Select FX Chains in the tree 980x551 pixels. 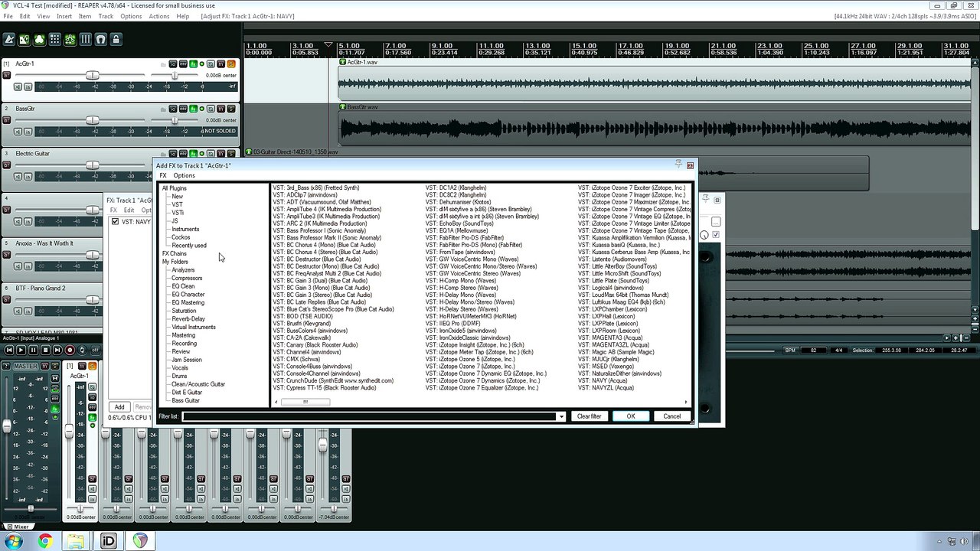pos(174,253)
